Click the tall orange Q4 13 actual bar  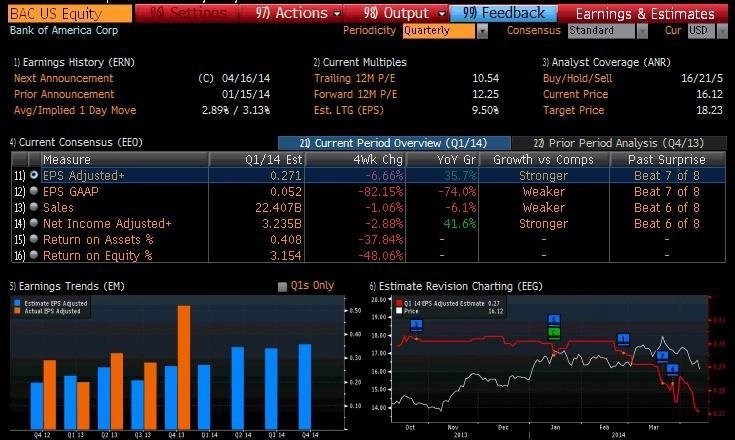click(184, 367)
